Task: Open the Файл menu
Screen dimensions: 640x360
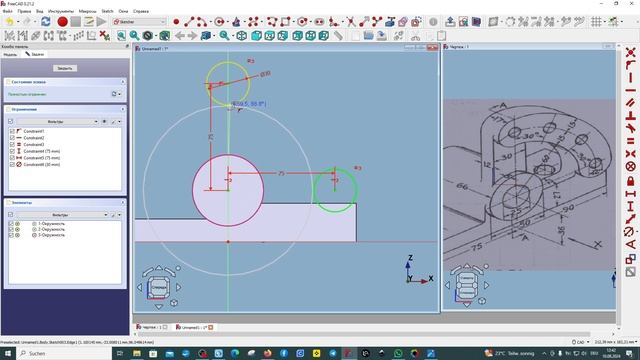Action: (x=7, y=11)
